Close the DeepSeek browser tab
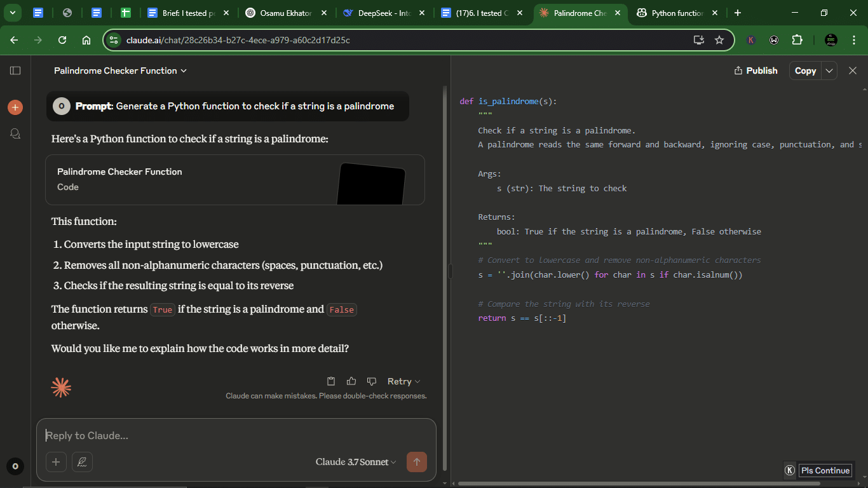 (422, 13)
